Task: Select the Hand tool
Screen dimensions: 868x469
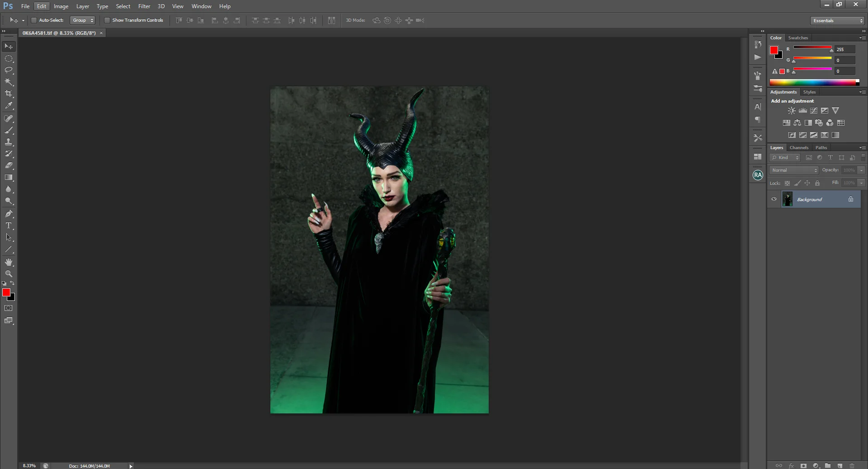Action: pos(9,262)
